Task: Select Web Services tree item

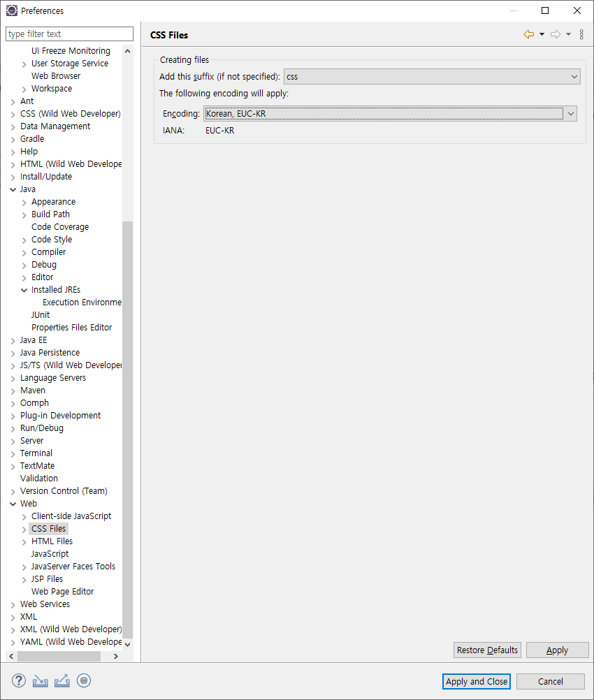Action: (45, 604)
